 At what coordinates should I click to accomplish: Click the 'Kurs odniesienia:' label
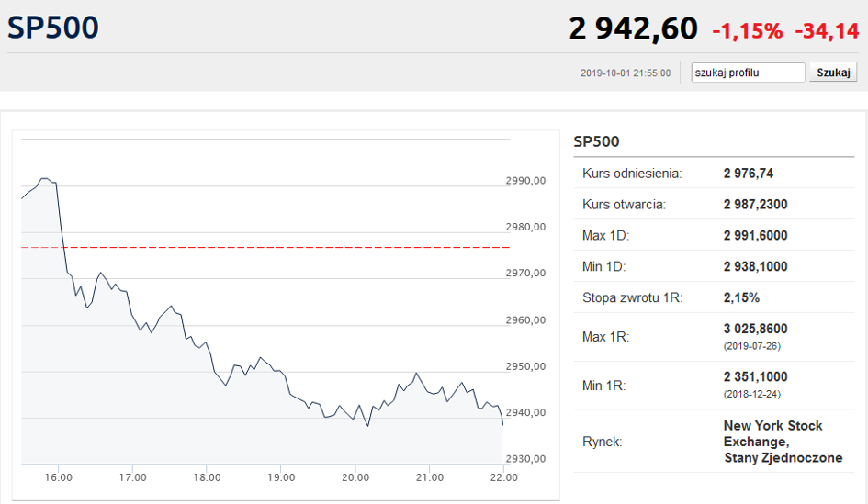coord(632,174)
